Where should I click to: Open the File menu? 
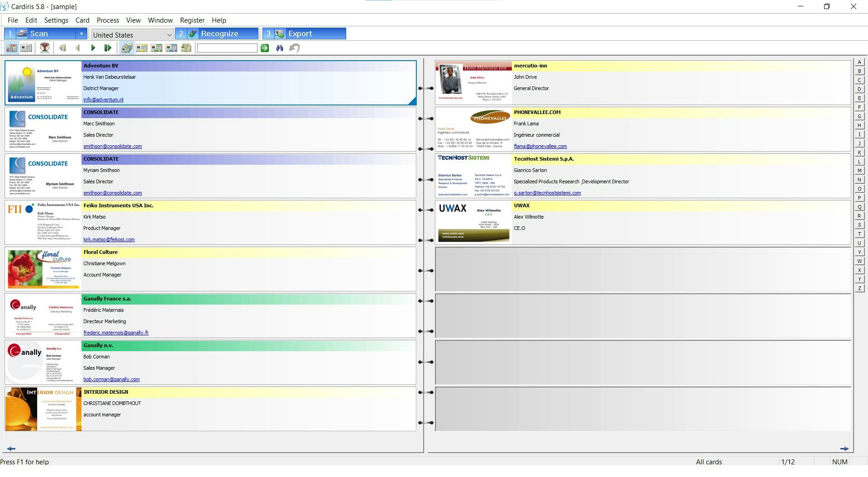[13, 20]
